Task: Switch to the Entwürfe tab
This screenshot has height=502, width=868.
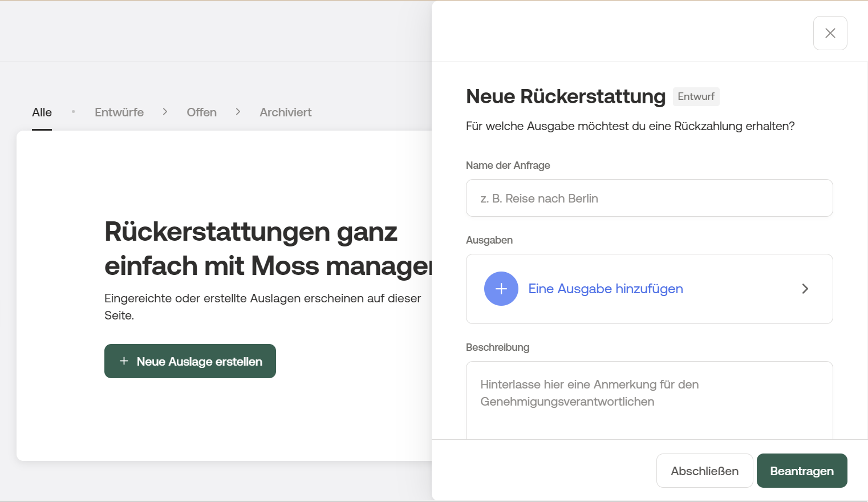Action: tap(119, 112)
